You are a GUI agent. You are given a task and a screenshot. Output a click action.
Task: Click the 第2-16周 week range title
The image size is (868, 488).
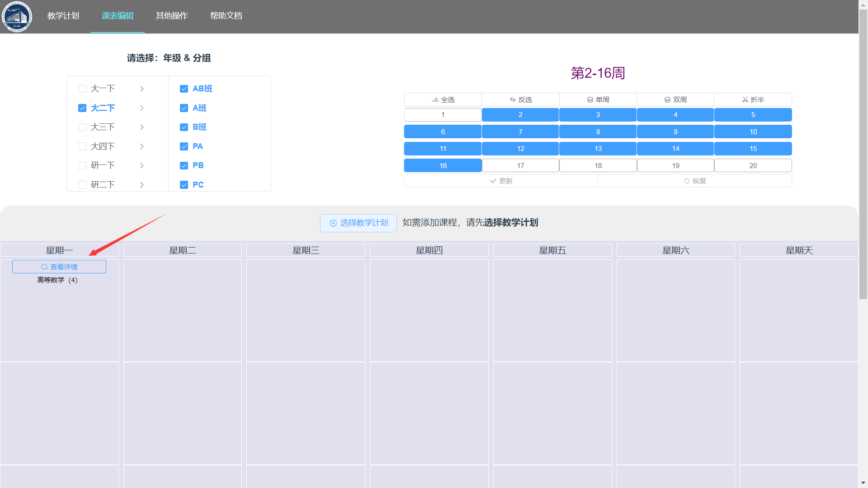(598, 73)
